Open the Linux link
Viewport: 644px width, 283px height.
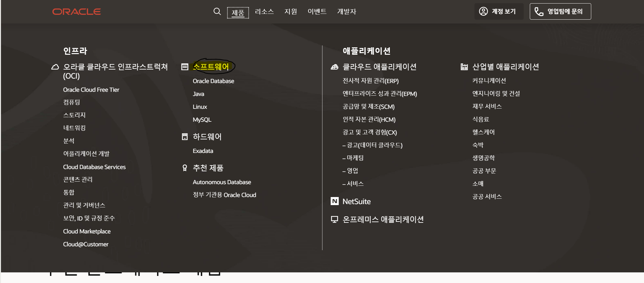200,107
